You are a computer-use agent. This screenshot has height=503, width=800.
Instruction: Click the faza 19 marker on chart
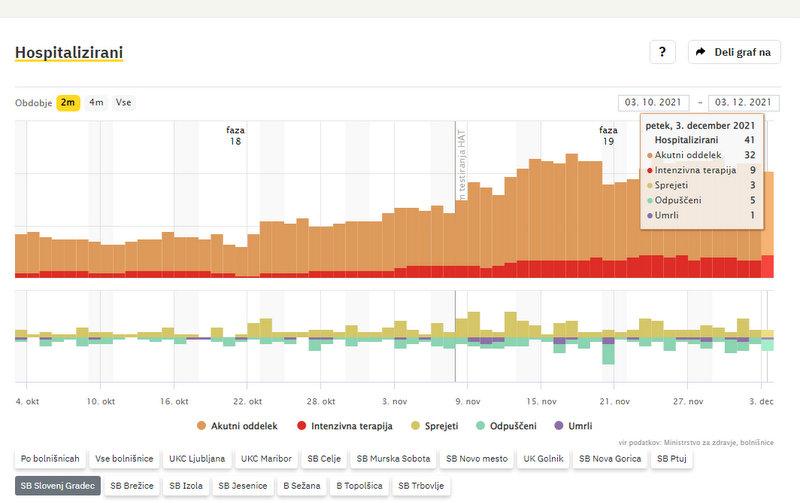pyautogui.click(x=608, y=136)
